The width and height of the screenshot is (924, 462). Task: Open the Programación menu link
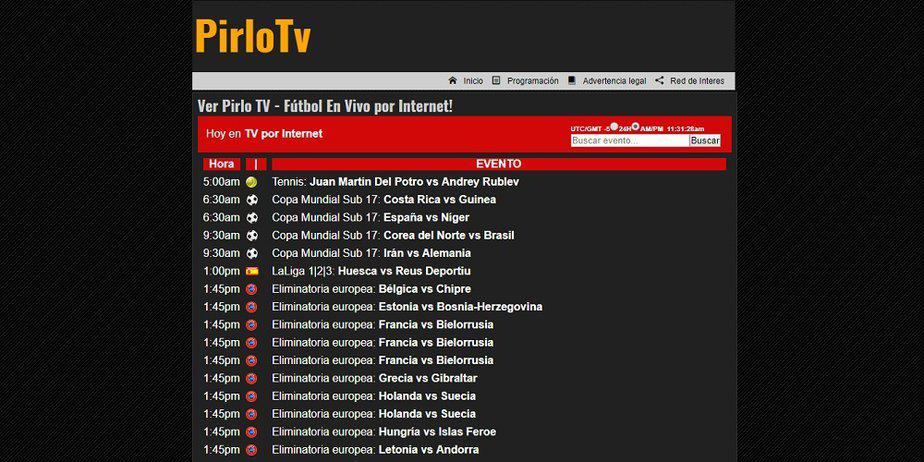(x=533, y=81)
